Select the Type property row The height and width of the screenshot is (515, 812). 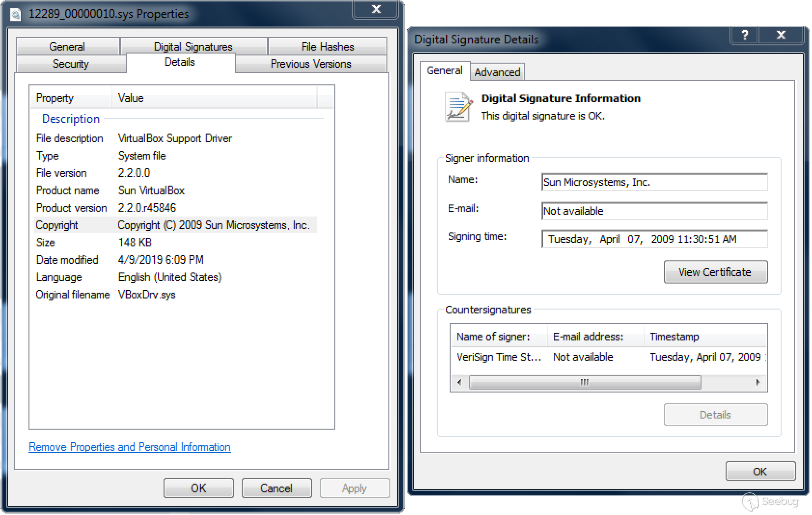(x=177, y=156)
